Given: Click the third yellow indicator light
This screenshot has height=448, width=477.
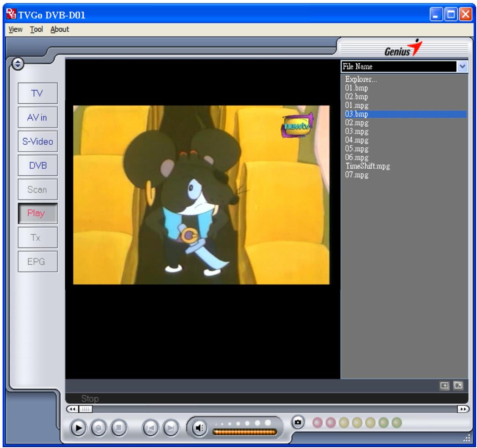Looking at the screenshot, I should coord(370,423).
